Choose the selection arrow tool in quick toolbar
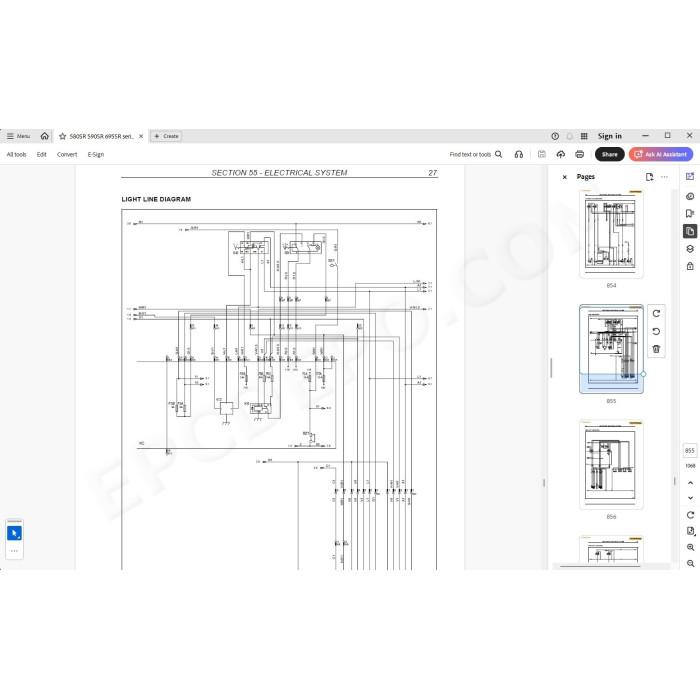 (14, 533)
